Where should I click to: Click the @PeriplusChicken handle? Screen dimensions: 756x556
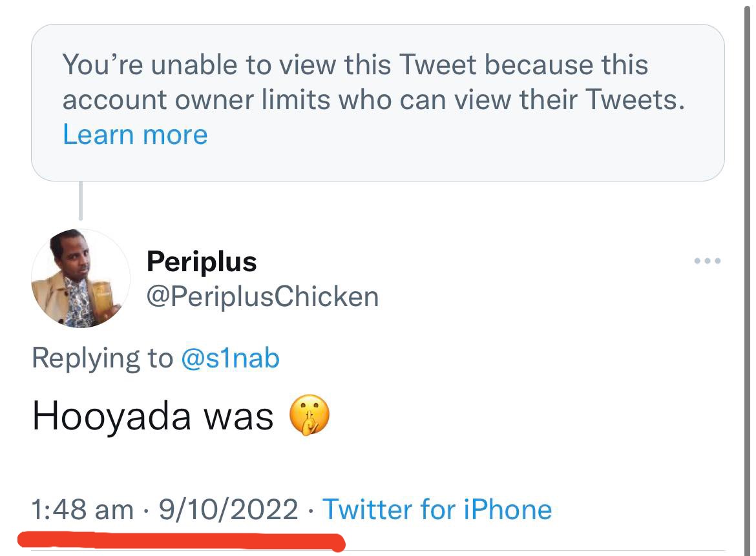(262, 296)
